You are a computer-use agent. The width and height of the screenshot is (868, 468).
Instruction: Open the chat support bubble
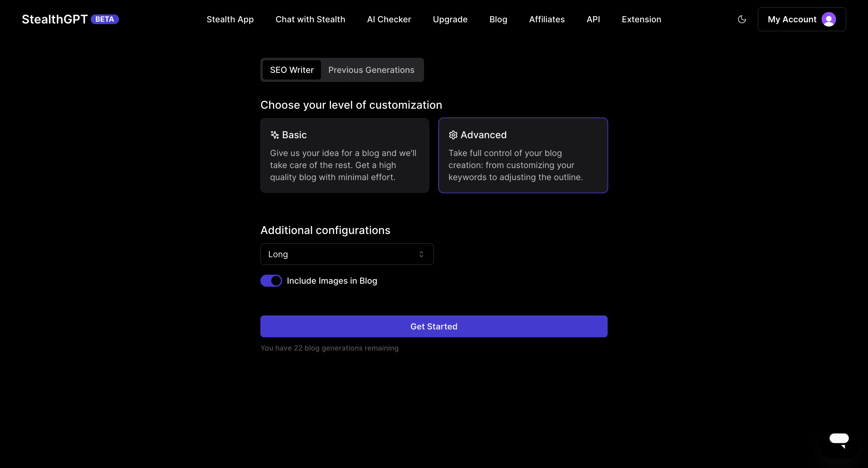(839, 440)
